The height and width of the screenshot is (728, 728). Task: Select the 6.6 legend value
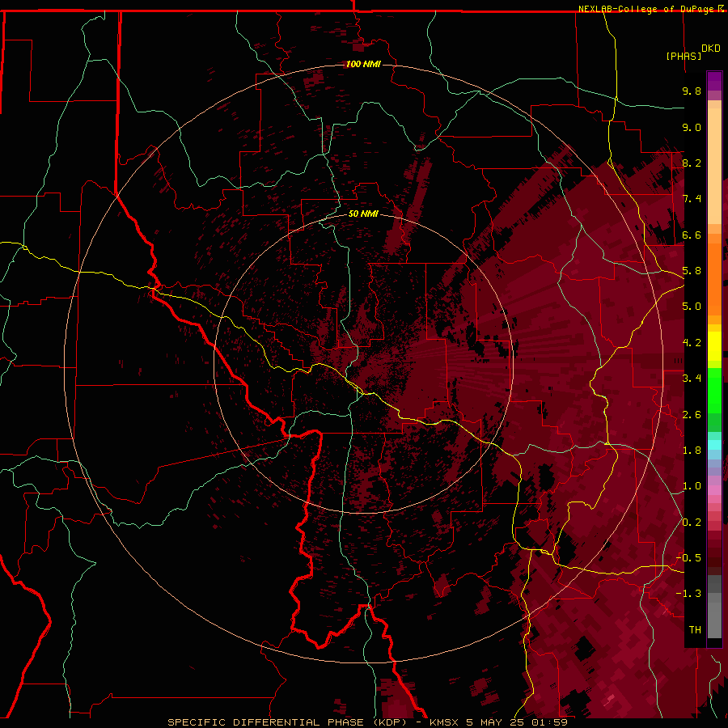pyautogui.click(x=692, y=235)
